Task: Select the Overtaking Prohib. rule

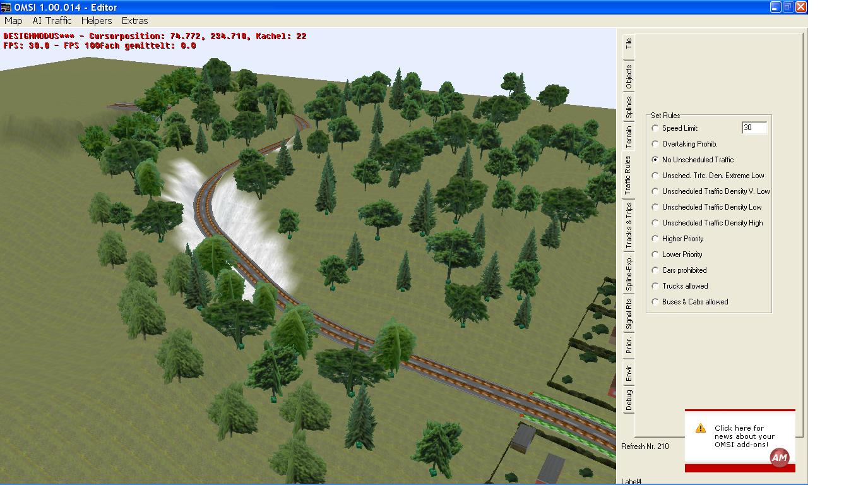Action: pyautogui.click(x=655, y=144)
